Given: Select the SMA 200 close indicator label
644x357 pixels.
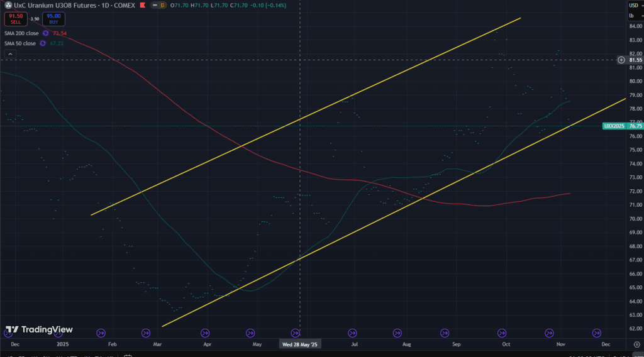Looking at the screenshot, I should pos(21,33).
